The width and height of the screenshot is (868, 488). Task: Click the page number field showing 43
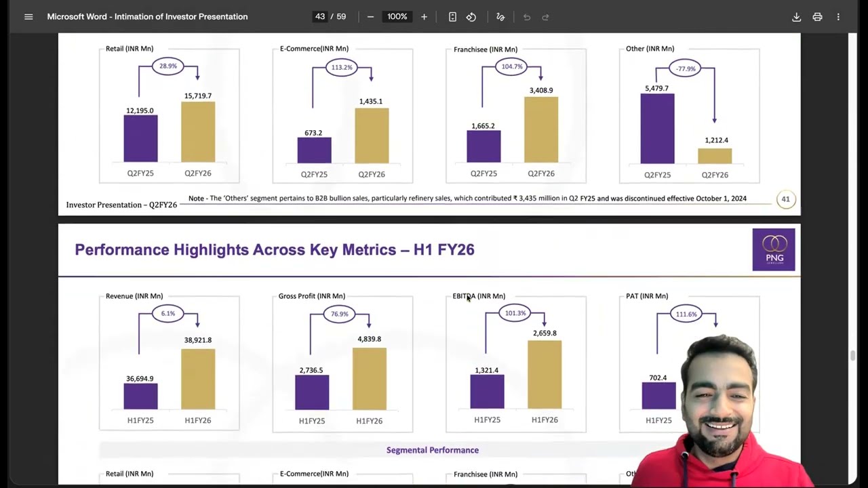pyautogui.click(x=320, y=17)
